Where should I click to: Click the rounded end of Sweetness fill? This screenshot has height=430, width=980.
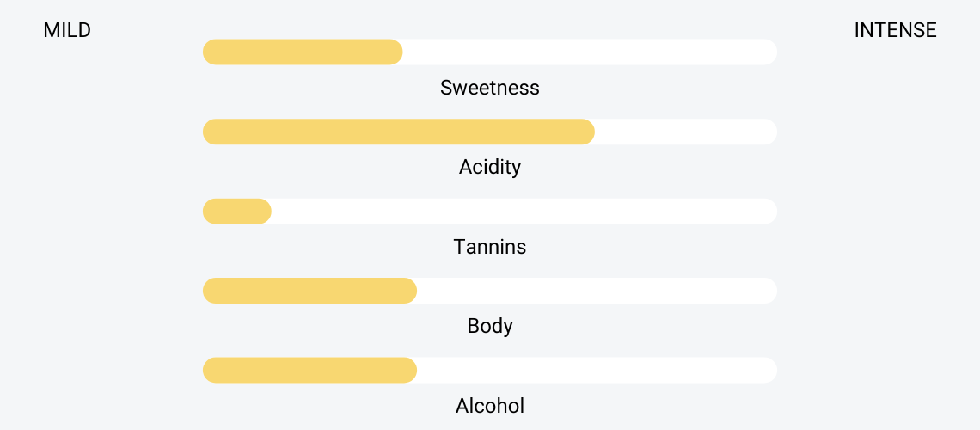tap(395, 52)
